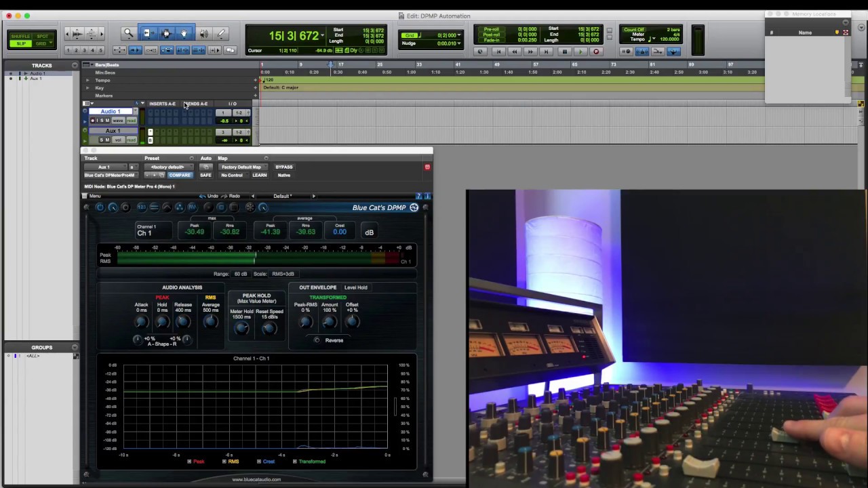The height and width of the screenshot is (488, 868).
Task: Click the main counter 15|3|672 display
Action: [x=294, y=36]
